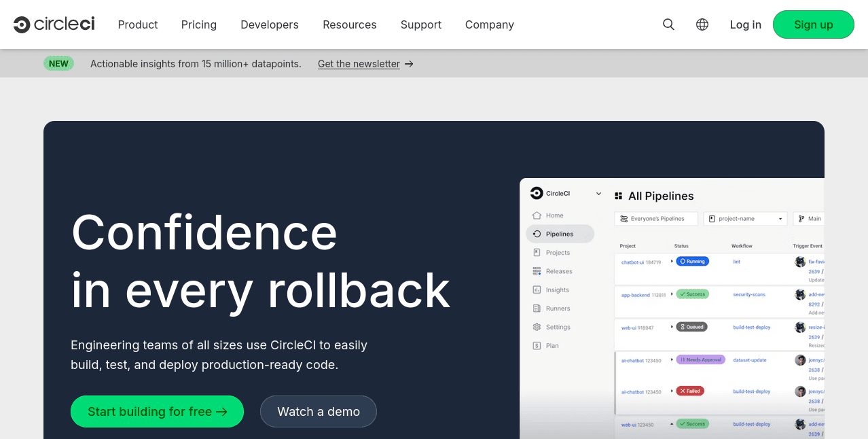Expand the ai-chatbot Failed row

click(672, 391)
